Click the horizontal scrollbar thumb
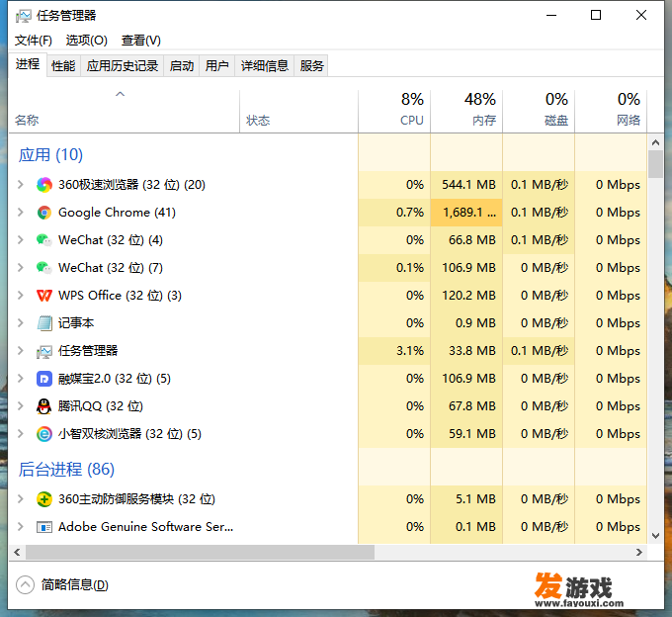This screenshot has height=617, width=672. click(x=200, y=553)
